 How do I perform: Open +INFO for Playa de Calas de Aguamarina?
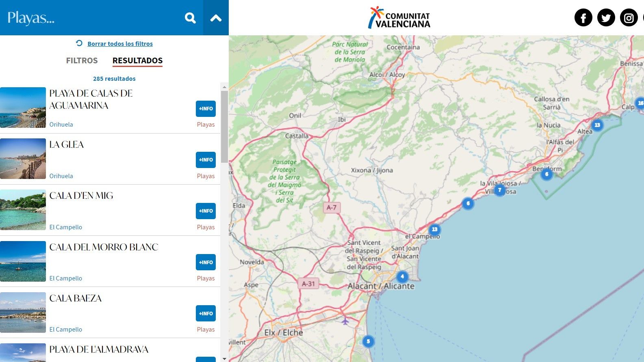point(206,109)
